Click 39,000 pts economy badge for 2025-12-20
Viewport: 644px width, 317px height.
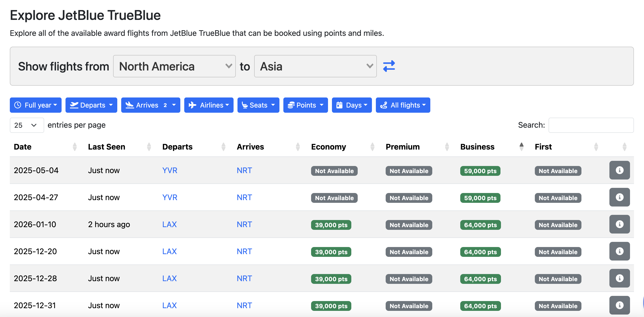[331, 252]
